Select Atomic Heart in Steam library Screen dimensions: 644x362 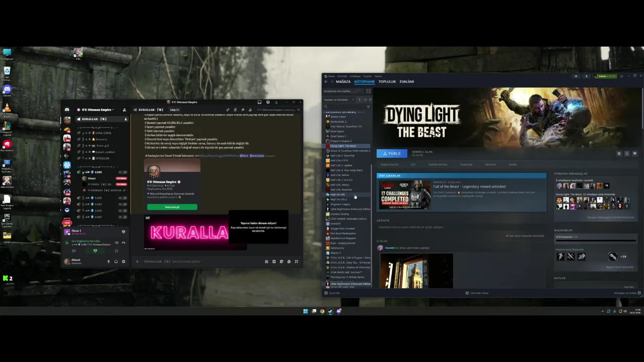click(338, 117)
